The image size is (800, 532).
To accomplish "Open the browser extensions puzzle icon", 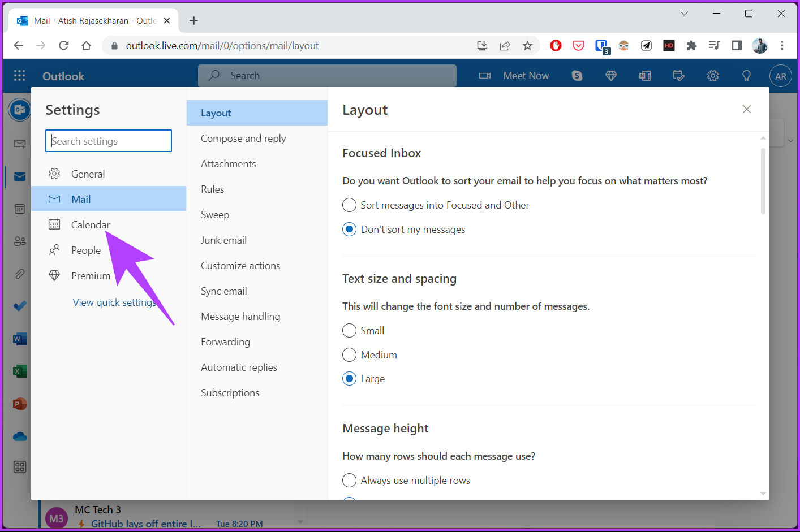I will coord(691,46).
